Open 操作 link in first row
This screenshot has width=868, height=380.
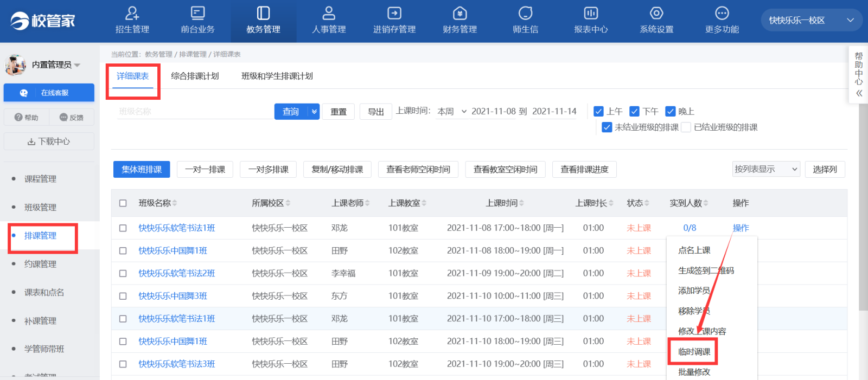point(741,228)
